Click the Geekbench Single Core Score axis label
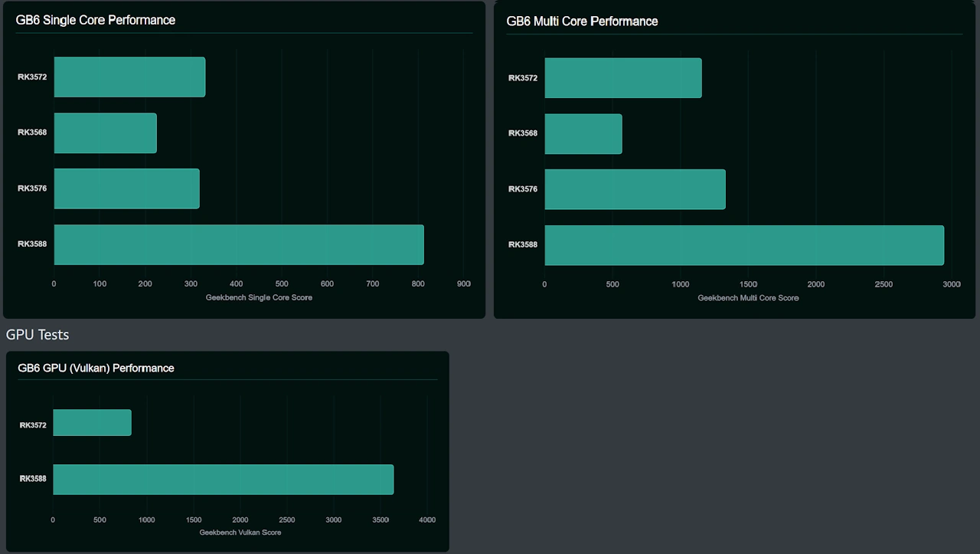The width and height of the screenshot is (980, 554). (x=259, y=297)
